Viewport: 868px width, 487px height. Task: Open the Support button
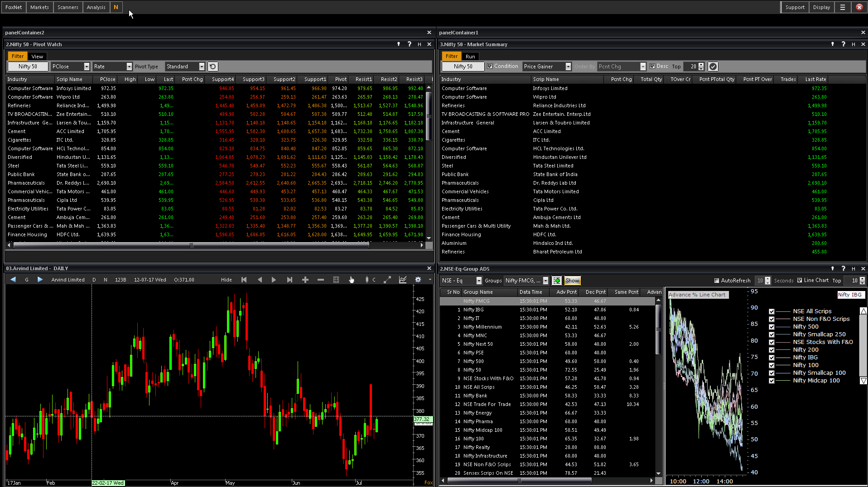795,7
